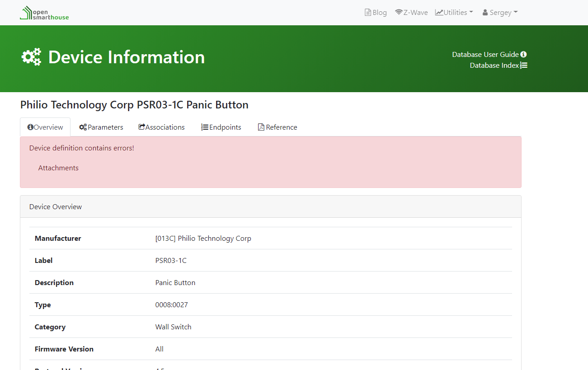Open the Associations tab

162,127
